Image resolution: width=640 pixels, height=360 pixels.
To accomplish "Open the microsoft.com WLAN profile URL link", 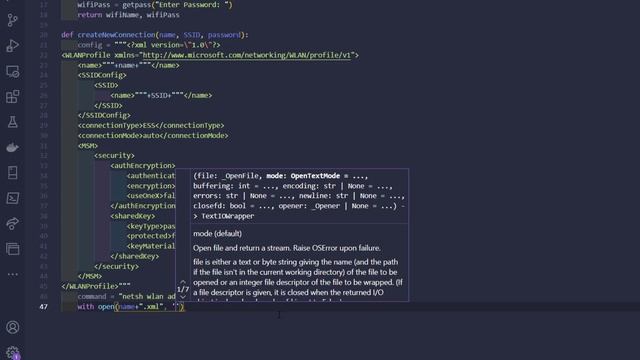I will (247, 55).
